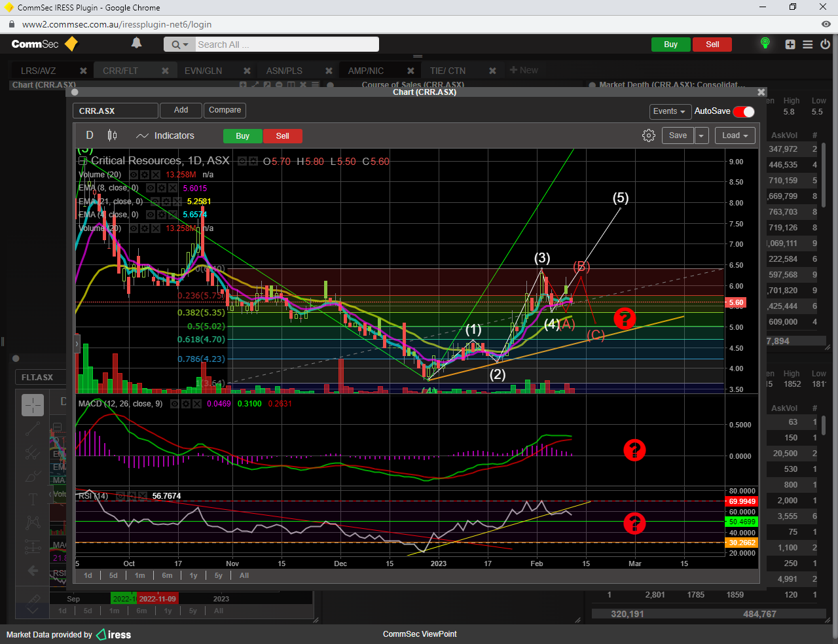
Task: Open settings for the first Volume (20) indicator
Action: point(144,175)
